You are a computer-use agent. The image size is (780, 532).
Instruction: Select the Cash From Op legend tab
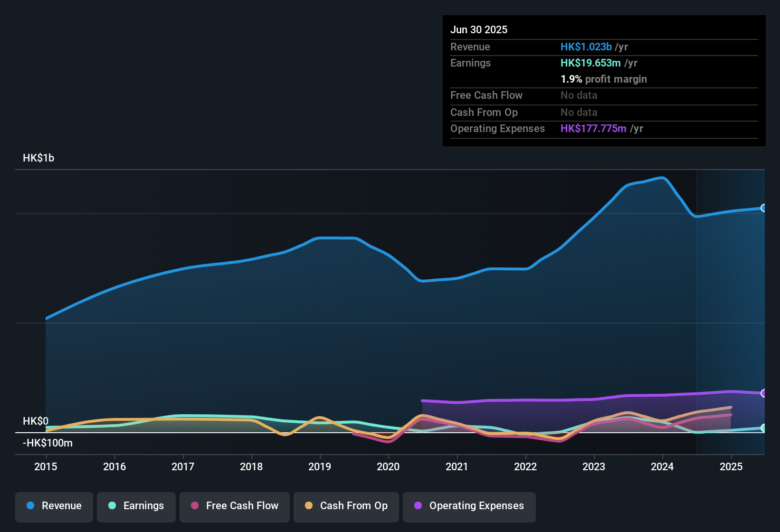[346, 506]
